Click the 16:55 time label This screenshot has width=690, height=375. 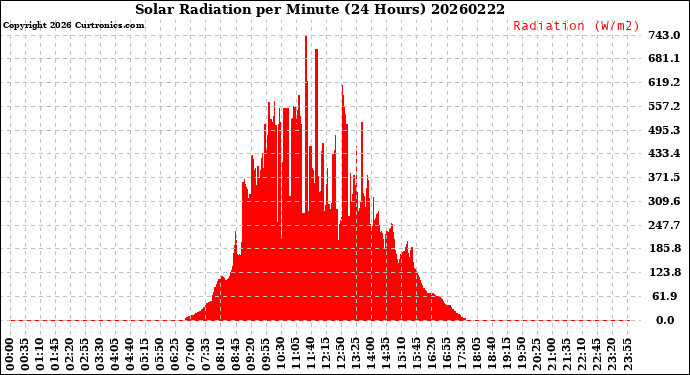point(446,355)
